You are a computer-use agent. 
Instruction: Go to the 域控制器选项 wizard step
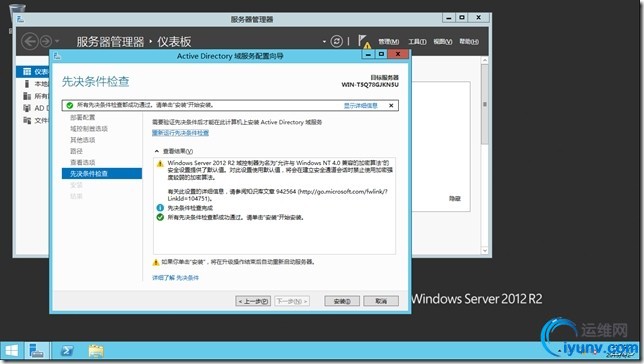pyautogui.click(x=89, y=129)
